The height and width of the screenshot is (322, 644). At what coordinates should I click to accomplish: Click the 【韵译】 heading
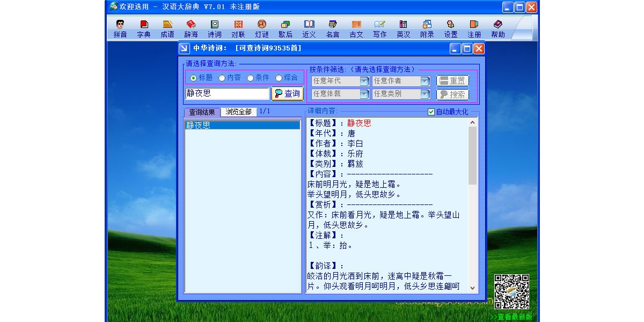[323, 266]
